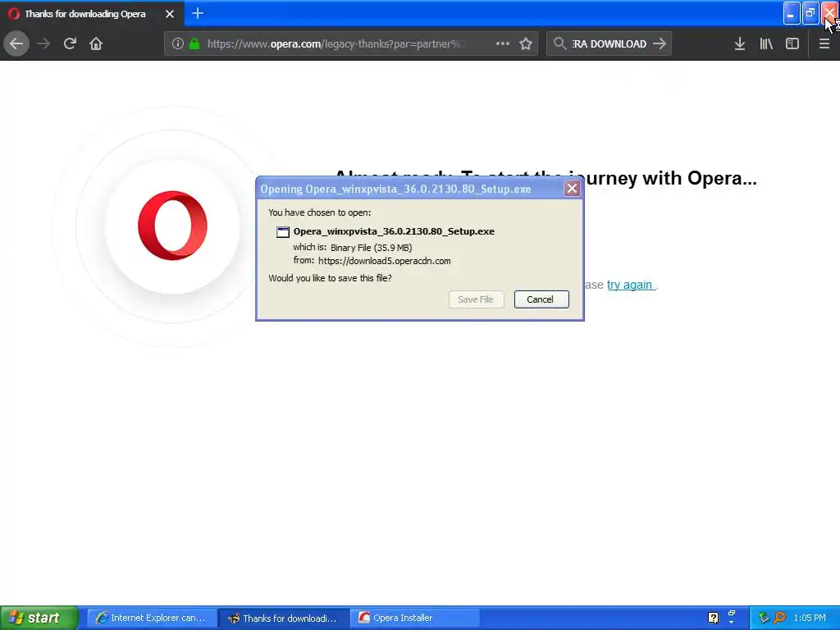
Task: Open a new tab with plus button
Action: click(198, 13)
